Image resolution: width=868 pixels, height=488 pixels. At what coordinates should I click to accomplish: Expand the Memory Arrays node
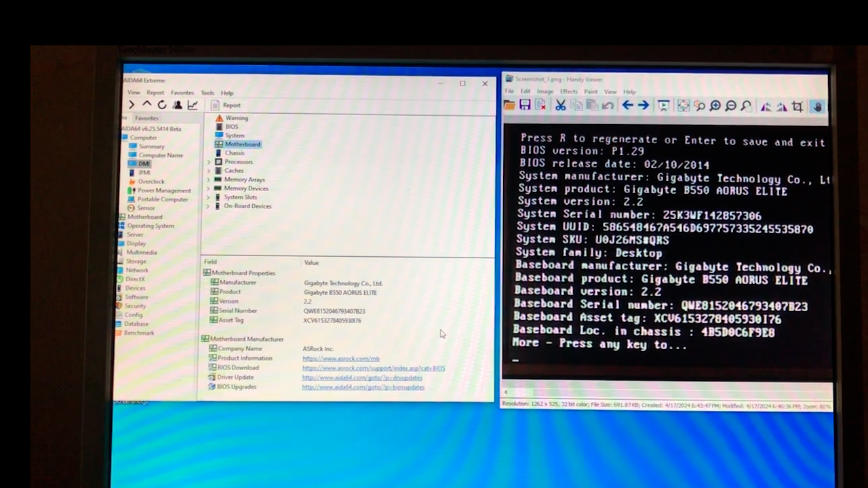point(209,180)
